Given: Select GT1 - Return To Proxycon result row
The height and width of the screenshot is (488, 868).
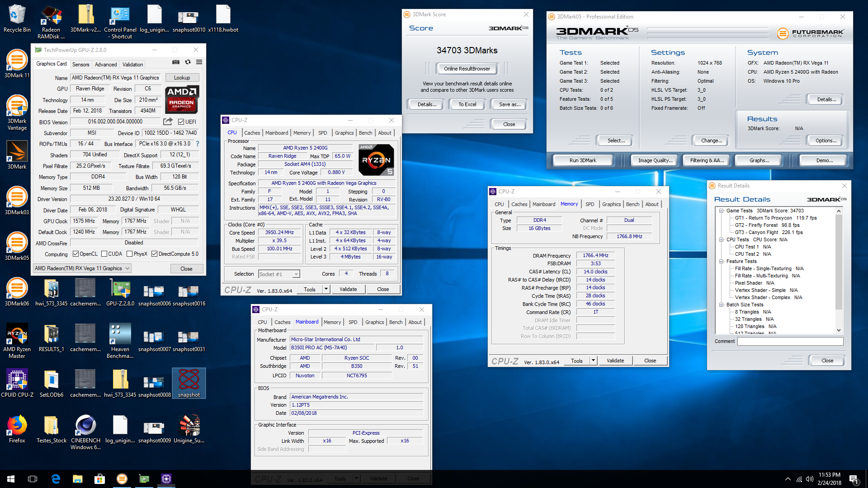Looking at the screenshot, I should point(776,218).
